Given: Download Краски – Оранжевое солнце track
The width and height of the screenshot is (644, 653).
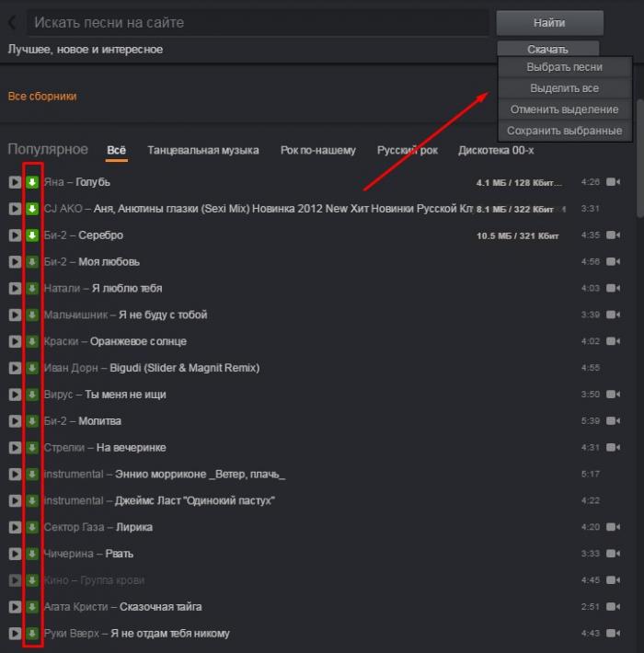Looking at the screenshot, I should 32,341.
